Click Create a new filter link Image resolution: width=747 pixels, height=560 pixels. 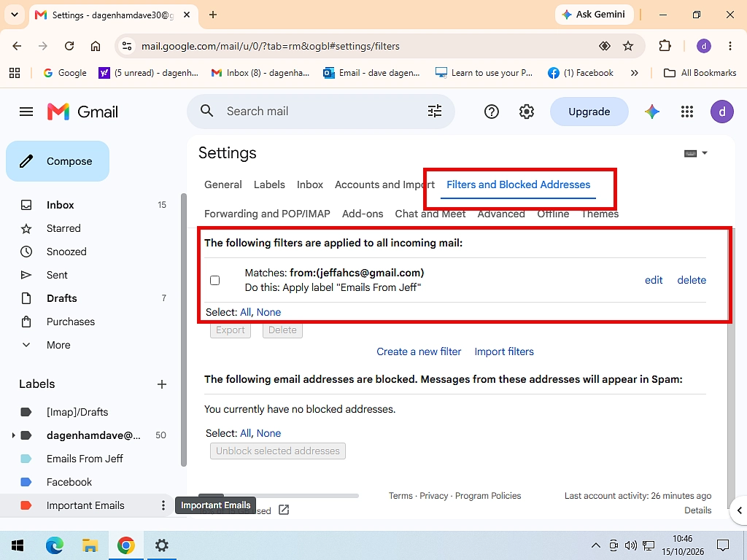coord(419,351)
